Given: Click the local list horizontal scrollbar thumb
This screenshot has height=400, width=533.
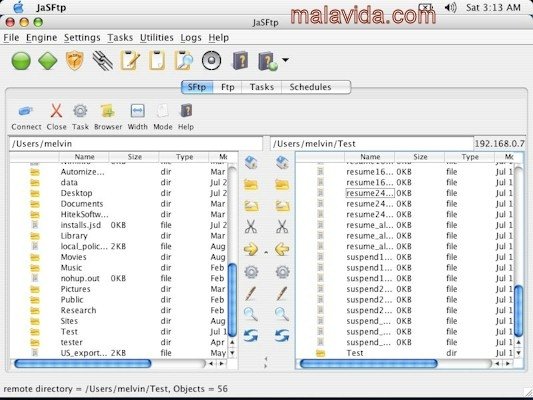Looking at the screenshot, I should point(83,364).
